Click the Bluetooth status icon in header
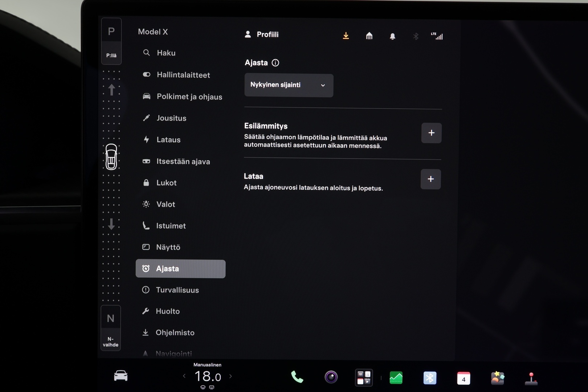 416,36
